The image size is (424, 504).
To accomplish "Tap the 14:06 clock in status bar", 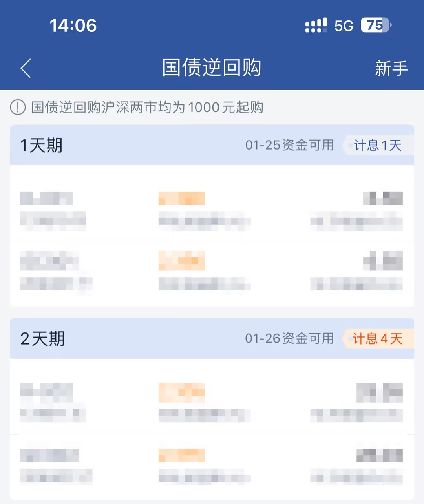I will point(73,26).
